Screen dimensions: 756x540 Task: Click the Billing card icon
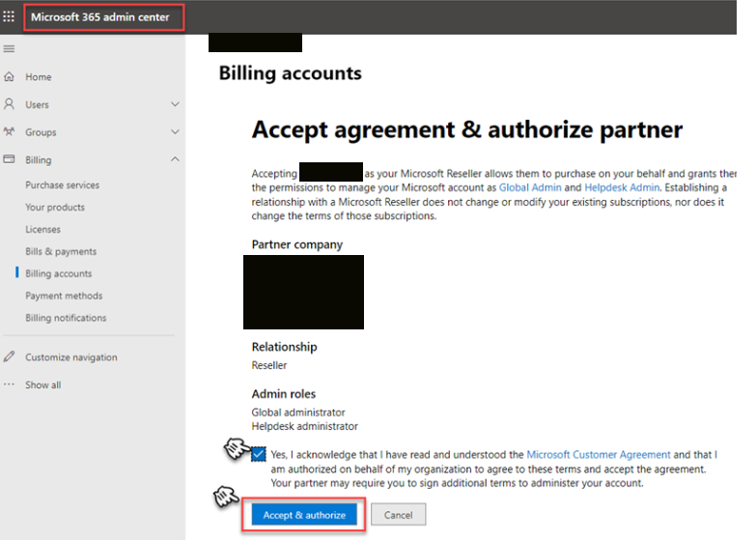tap(10, 159)
